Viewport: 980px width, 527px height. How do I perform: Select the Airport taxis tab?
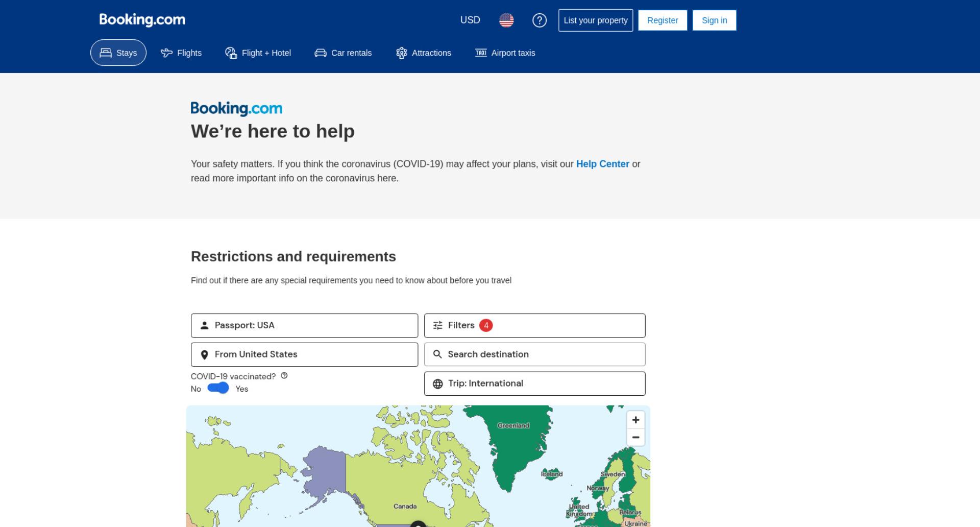[x=505, y=53]
